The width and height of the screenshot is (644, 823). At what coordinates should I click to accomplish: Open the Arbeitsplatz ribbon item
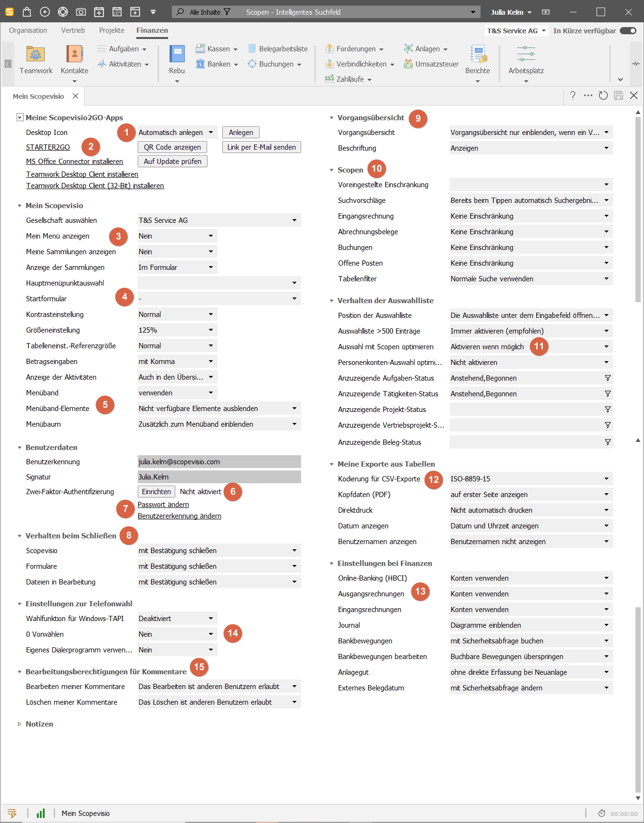[526, 64]
